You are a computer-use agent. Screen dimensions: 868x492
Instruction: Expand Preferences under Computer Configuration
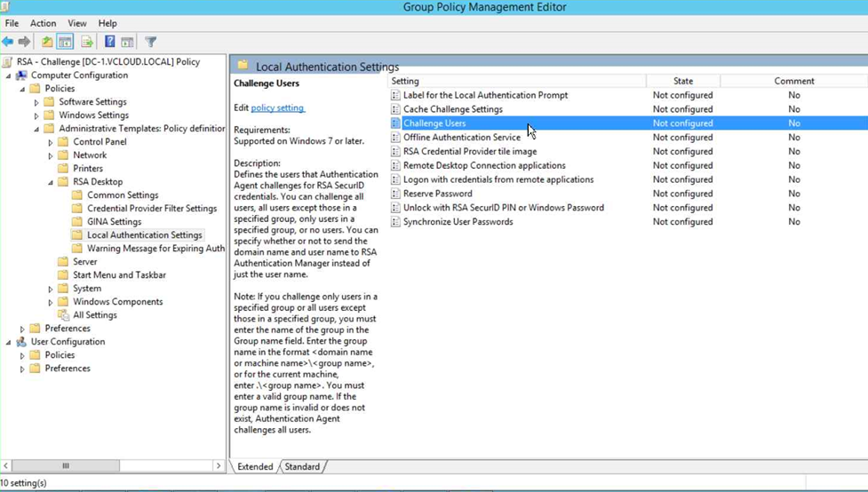[x=22, y=329]
